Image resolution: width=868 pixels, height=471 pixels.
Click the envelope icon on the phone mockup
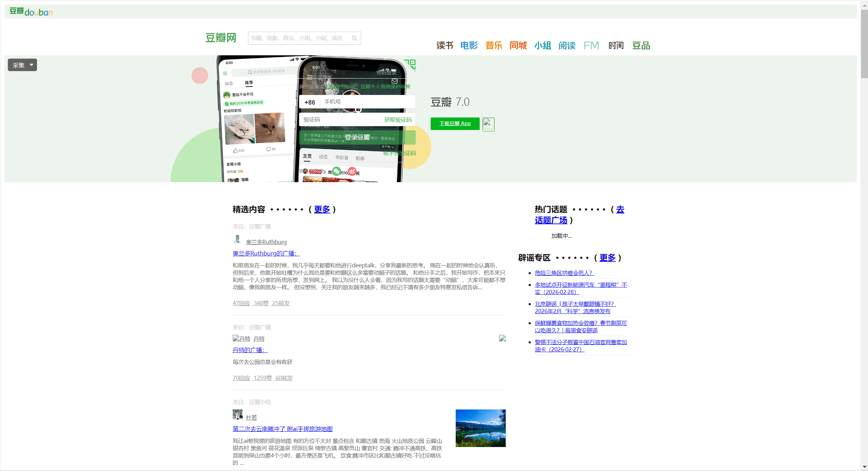click(x=395, y=80)
